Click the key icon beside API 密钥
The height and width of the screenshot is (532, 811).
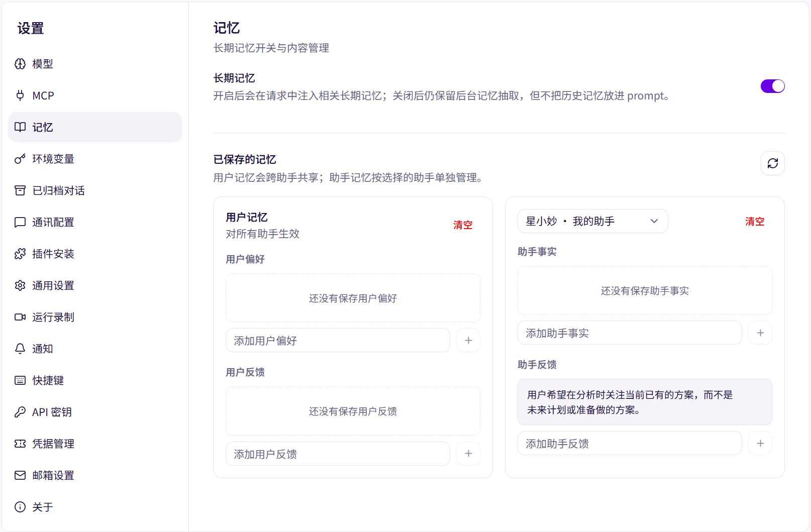[x=20, y=412]
